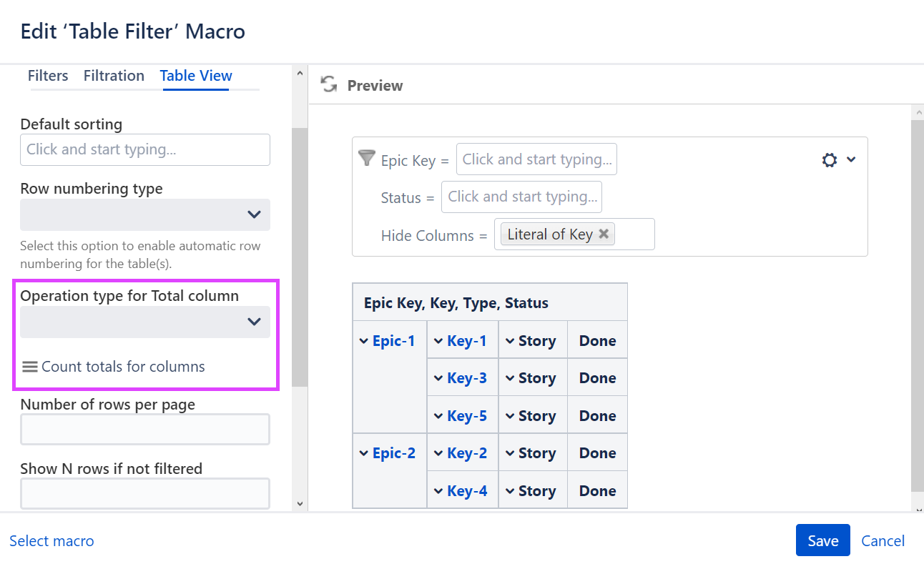Click the Epic Key filter input box

536,159
